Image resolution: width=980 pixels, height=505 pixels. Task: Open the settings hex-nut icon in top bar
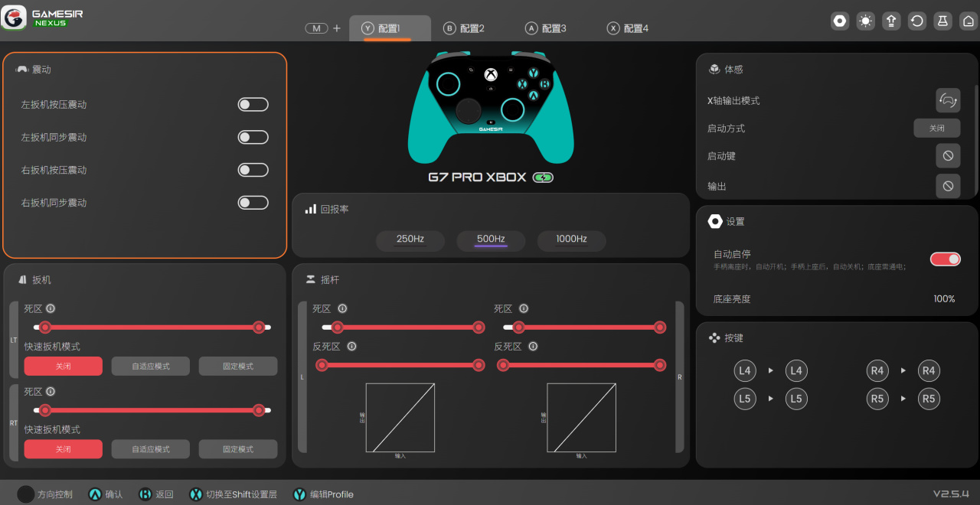pyautogui.click(x=840, y=21)
